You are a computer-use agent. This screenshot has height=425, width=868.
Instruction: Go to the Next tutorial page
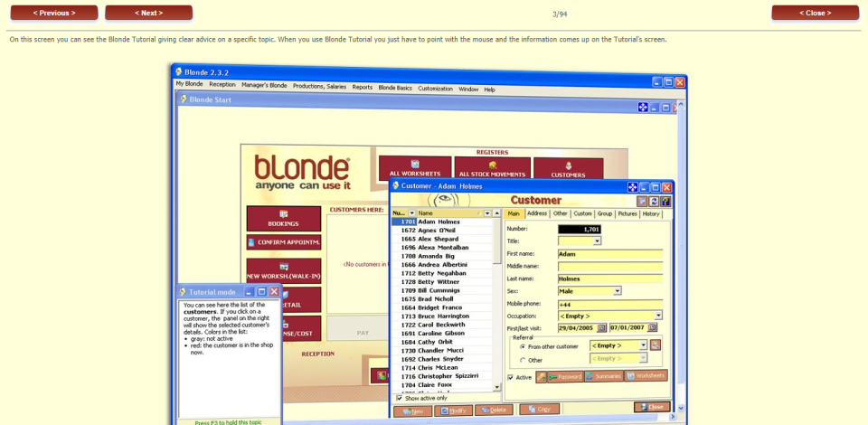[x=149, y=13]
